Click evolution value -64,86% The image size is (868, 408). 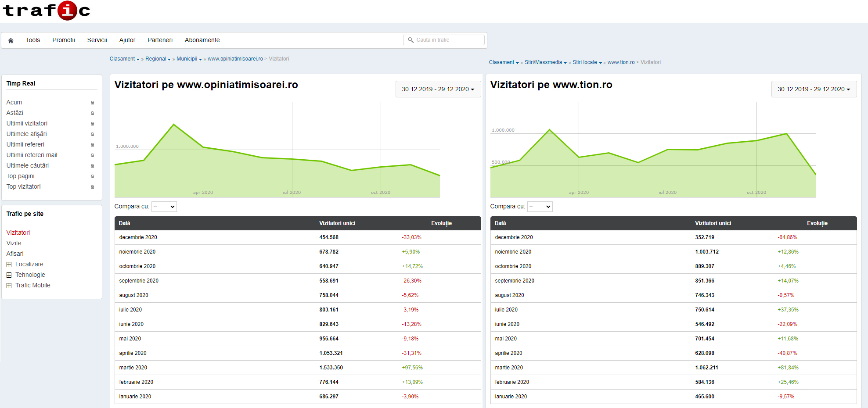click(787, 237)
